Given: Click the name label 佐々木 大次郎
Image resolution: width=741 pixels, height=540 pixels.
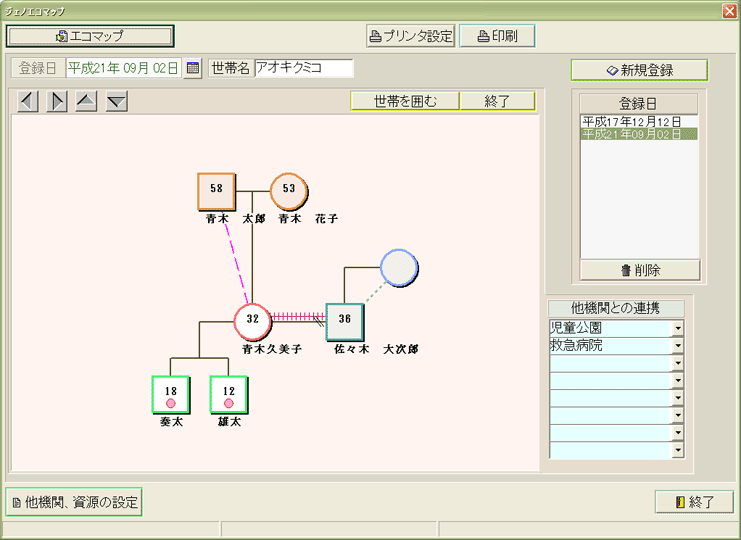Looking at the screenshot, I should click(x=376, y=349).
